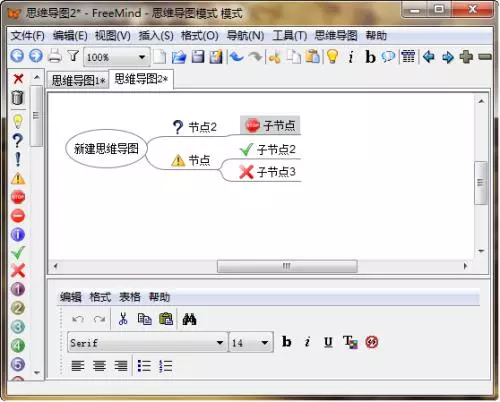Go to next map with forward arrow
The width and height of the screenshot is (500, 402).
pos(36,56)
